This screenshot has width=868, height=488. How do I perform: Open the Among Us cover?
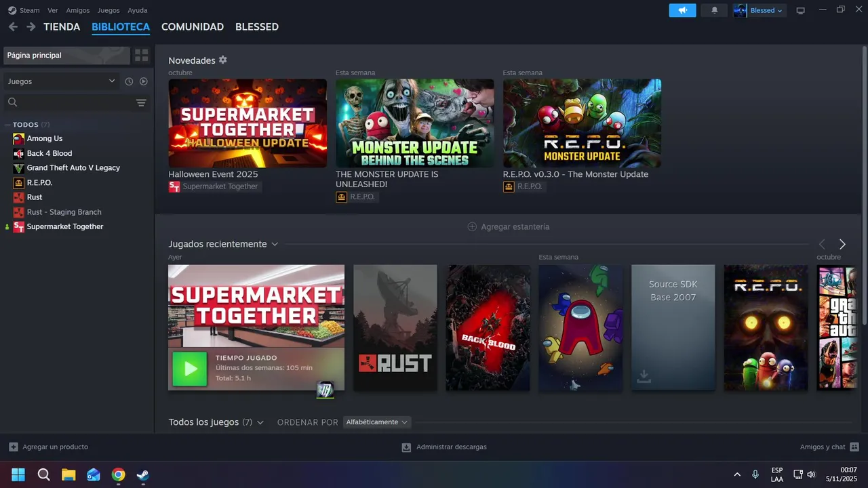pos(580,327)
